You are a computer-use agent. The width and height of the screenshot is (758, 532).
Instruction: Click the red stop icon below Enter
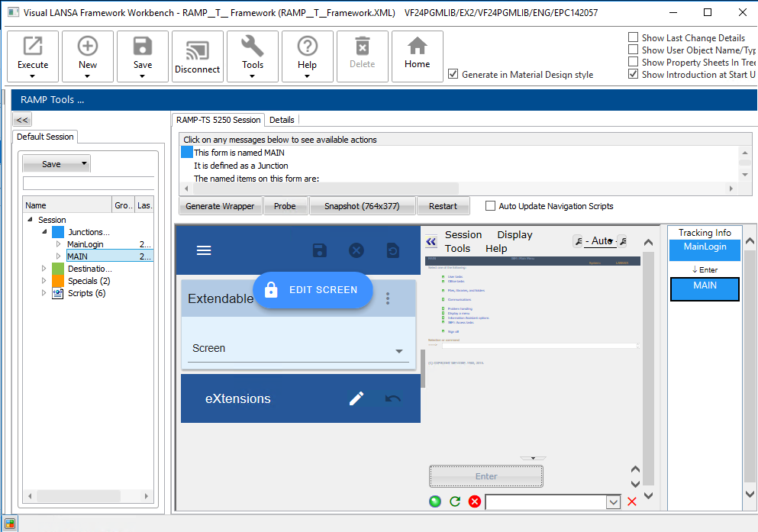tap(474, 501)
